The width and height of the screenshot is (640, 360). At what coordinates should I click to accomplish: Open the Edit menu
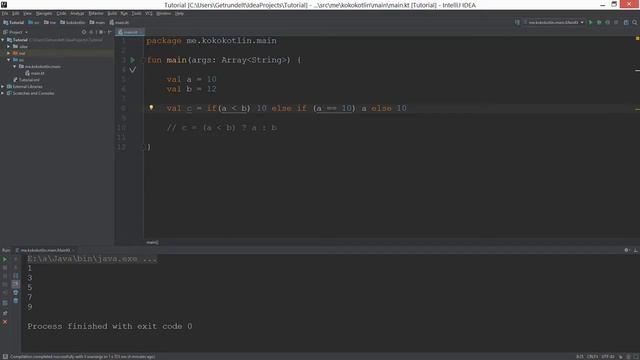click(x=16, y=13)
